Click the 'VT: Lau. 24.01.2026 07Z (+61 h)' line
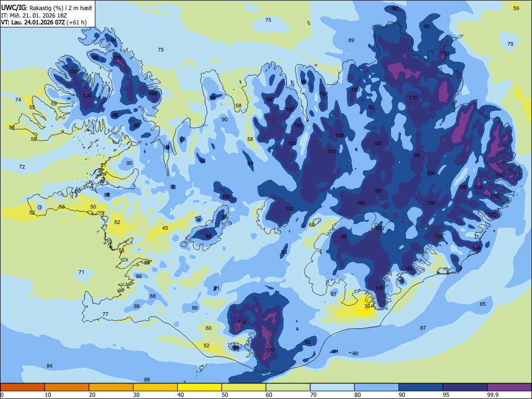 44,22
